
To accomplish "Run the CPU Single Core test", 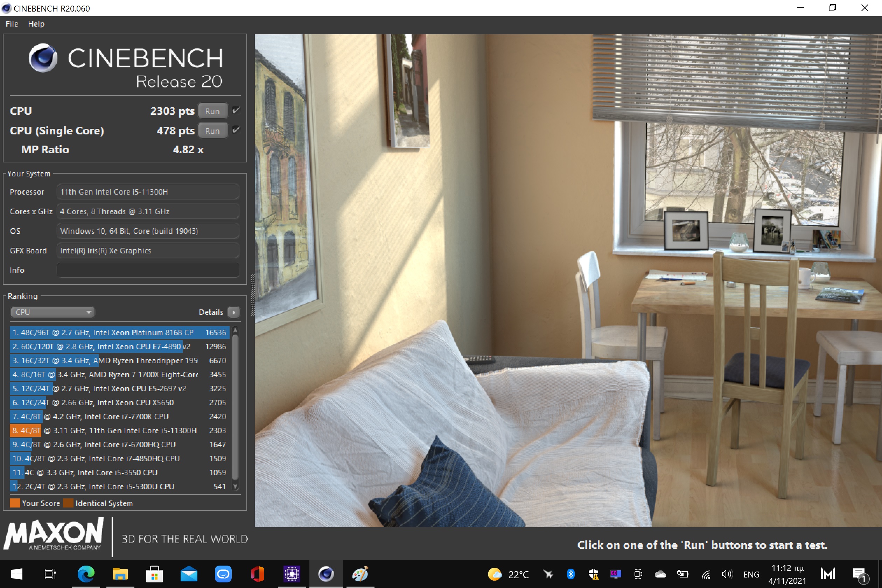I will (212, 131).
